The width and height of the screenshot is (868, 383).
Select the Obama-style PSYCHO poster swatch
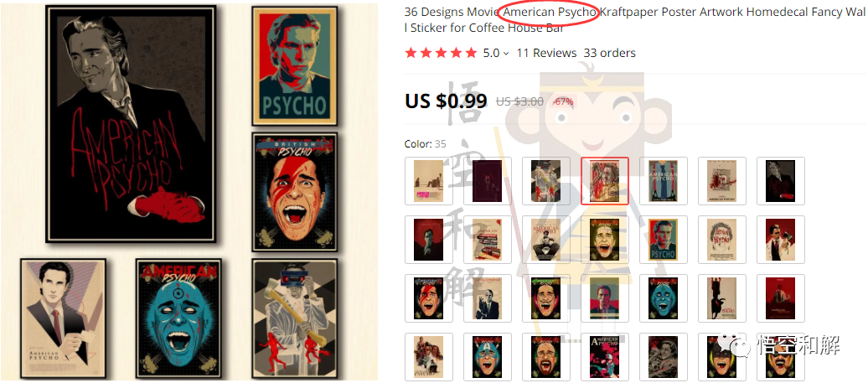click(664, 240)
